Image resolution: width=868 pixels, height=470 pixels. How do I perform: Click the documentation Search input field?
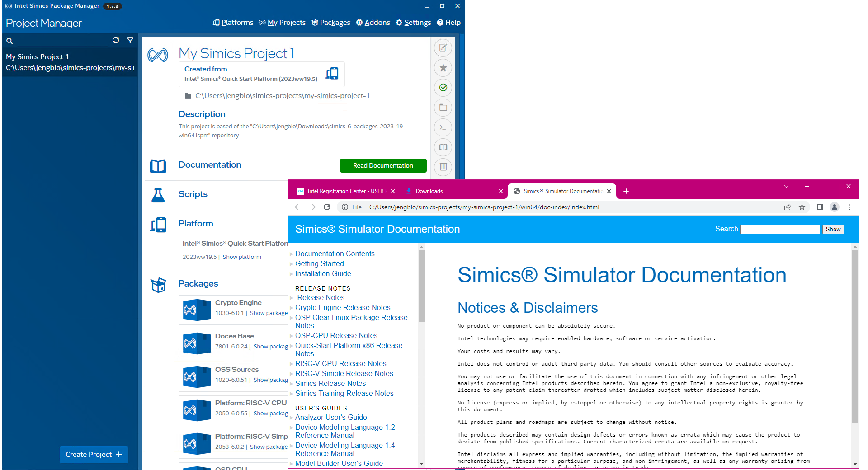(780, 229)
